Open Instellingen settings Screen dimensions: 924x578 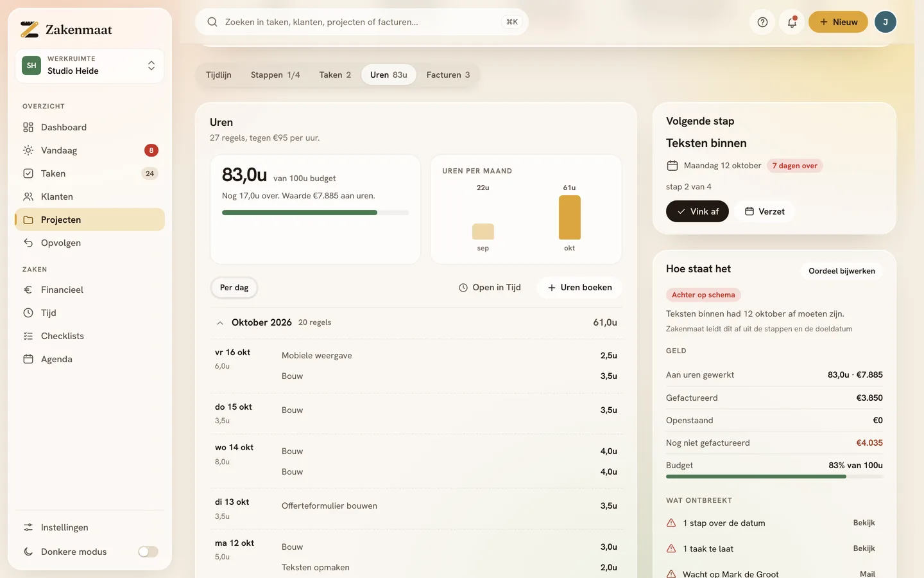90,527
